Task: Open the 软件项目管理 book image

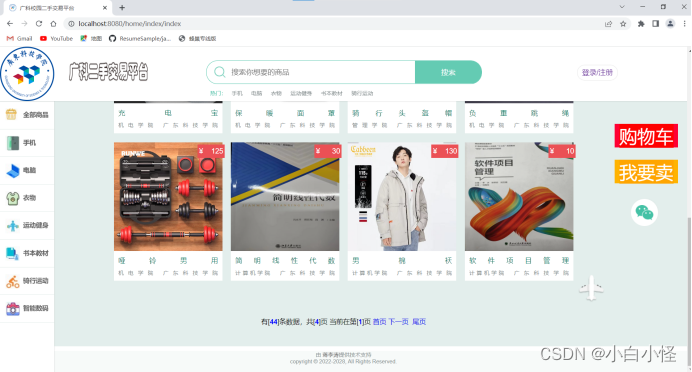Action: (519, 196)
